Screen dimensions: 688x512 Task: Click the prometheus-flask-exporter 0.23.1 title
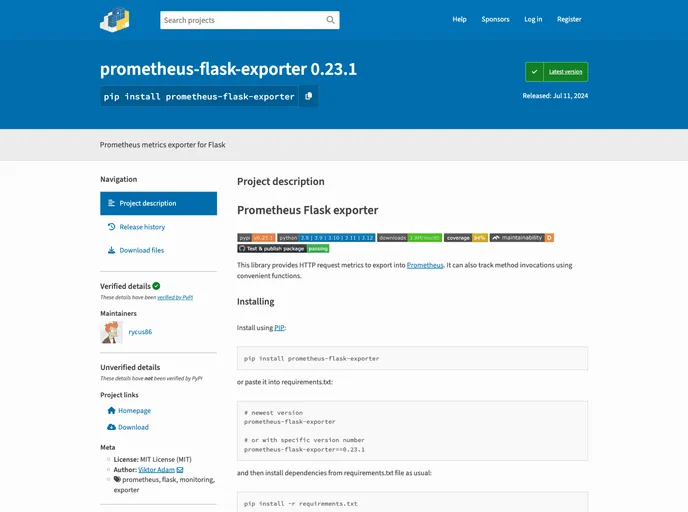[x=228, y=69]
